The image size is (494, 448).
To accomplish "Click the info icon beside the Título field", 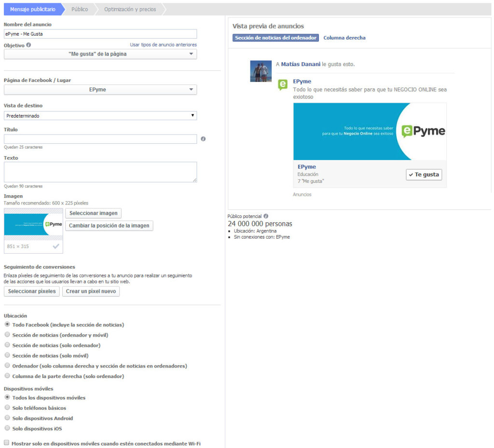I will click(203, 139).
